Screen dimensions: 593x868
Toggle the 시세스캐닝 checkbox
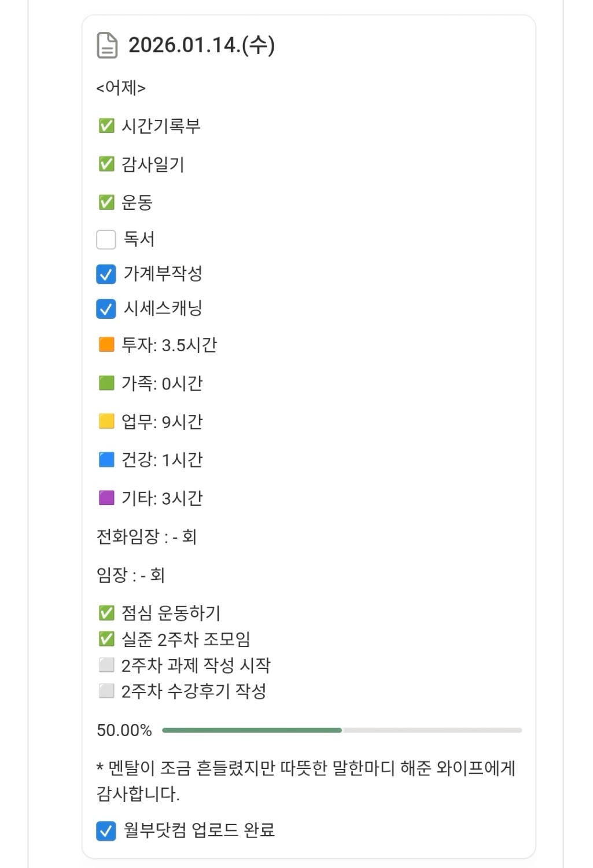pyautogui.click(x=106, y=309)
